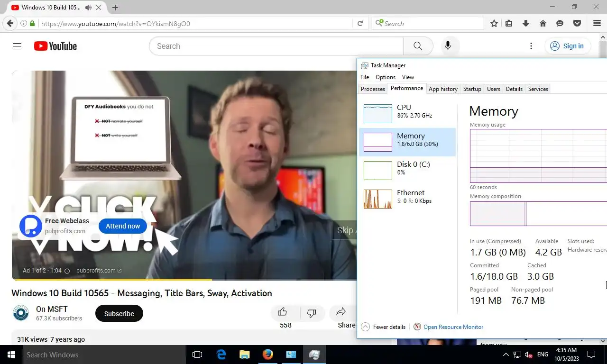
Task: Switch to the Services tab
Action: click(x=538, y=89)
